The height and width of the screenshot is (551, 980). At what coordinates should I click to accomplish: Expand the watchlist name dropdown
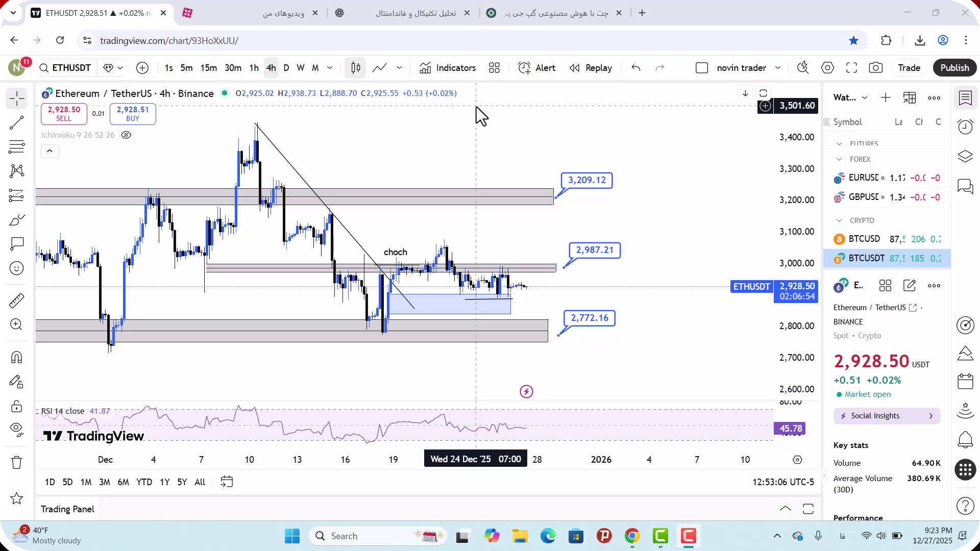click(x=864, y=98)
